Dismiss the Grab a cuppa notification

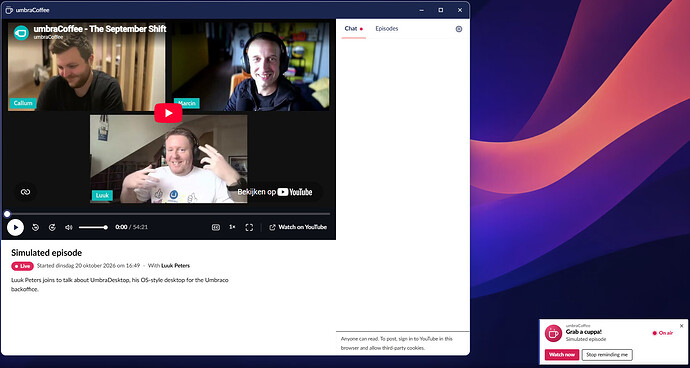coord(682,326)
